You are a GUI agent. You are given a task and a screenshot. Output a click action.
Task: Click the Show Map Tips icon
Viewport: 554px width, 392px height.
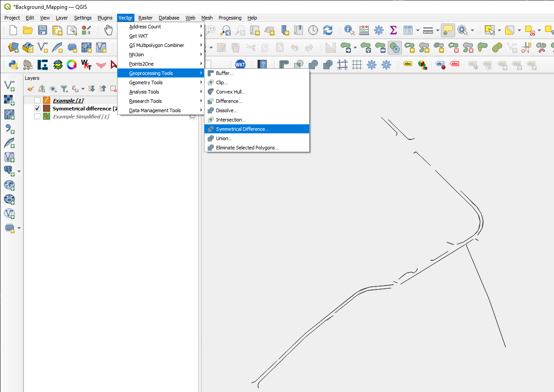pos(448,30)
